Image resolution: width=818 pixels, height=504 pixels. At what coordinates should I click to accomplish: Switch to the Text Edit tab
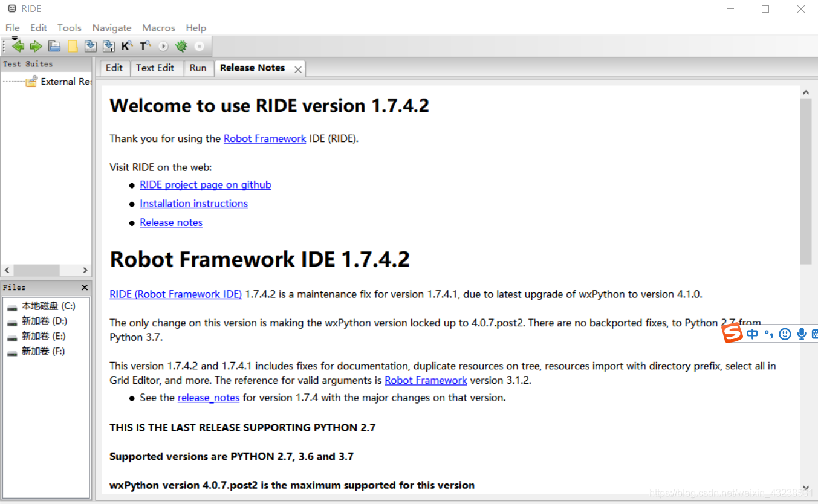click(156, 68)
